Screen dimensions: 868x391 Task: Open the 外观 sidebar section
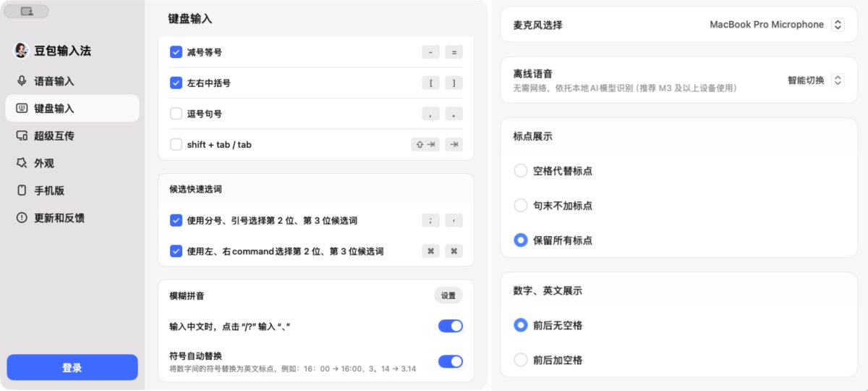click(72, 163)
